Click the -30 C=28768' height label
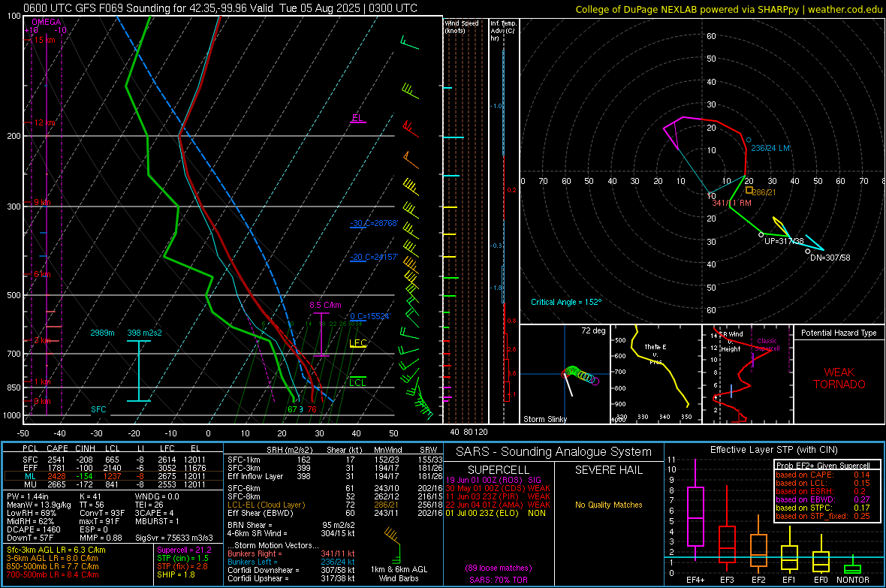Viewport: 886px width, 588px height. 374,223
